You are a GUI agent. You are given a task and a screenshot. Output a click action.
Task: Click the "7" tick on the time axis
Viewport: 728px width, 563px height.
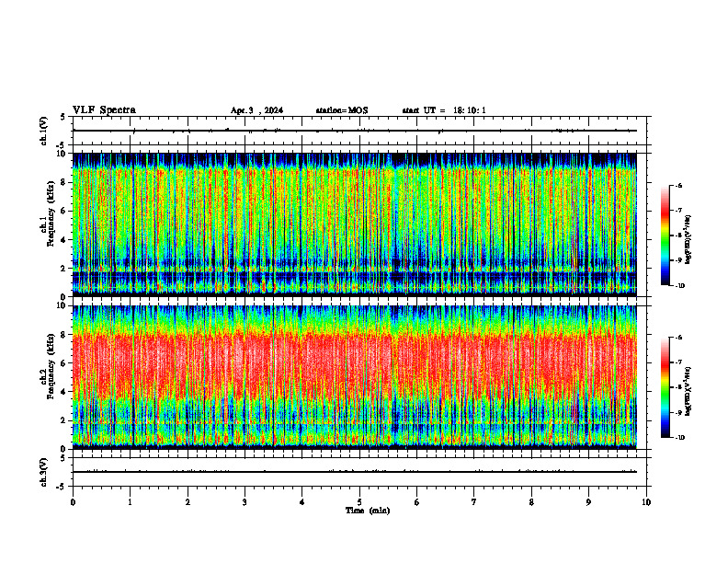[x=474, y=502]
